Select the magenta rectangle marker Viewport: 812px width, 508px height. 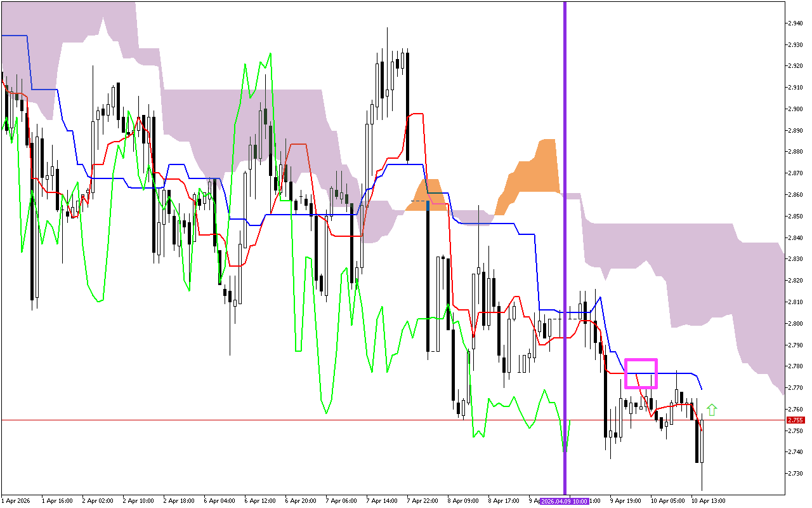(641, 373)
